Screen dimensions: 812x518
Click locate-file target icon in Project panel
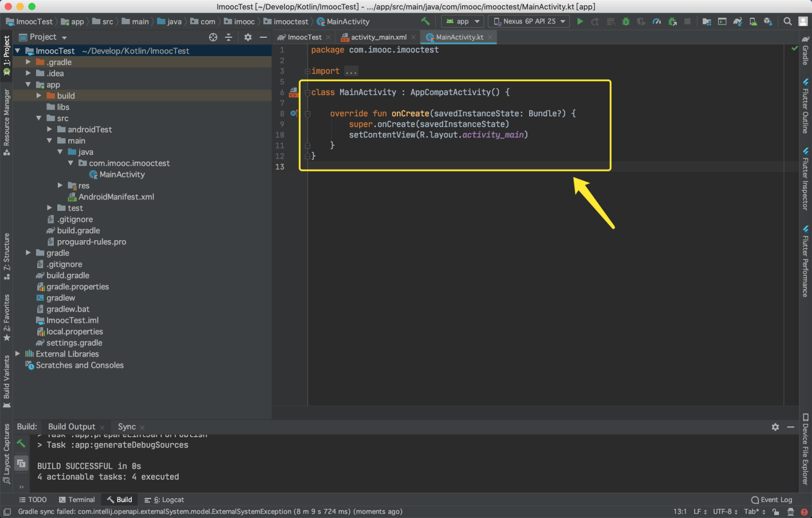213,37
